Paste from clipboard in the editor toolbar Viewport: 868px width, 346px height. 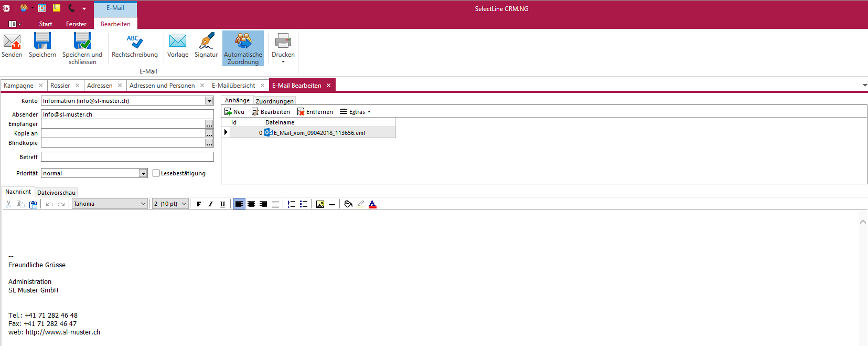point(33,204)
